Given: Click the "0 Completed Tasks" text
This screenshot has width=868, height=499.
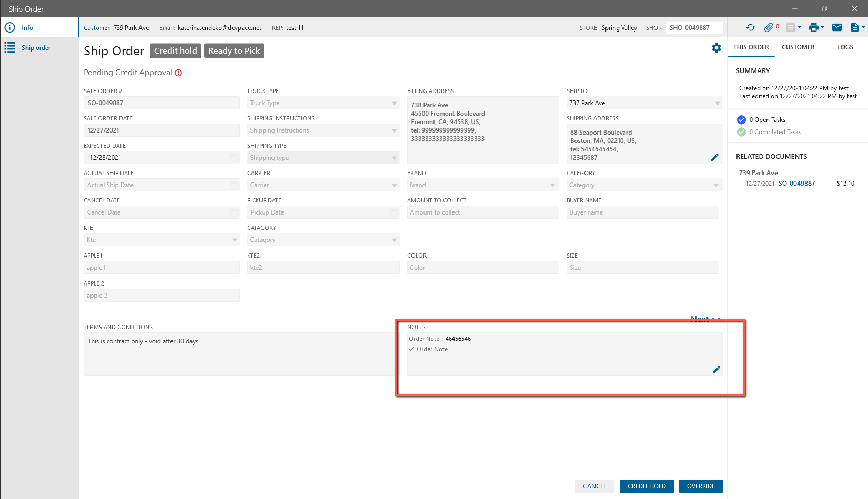Looking at the screenshot, I should 775,132.
